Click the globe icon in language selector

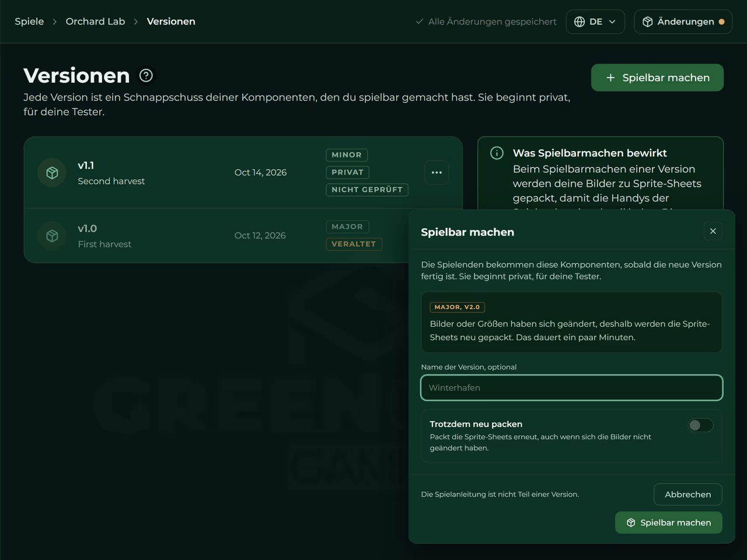coord(580,22)
